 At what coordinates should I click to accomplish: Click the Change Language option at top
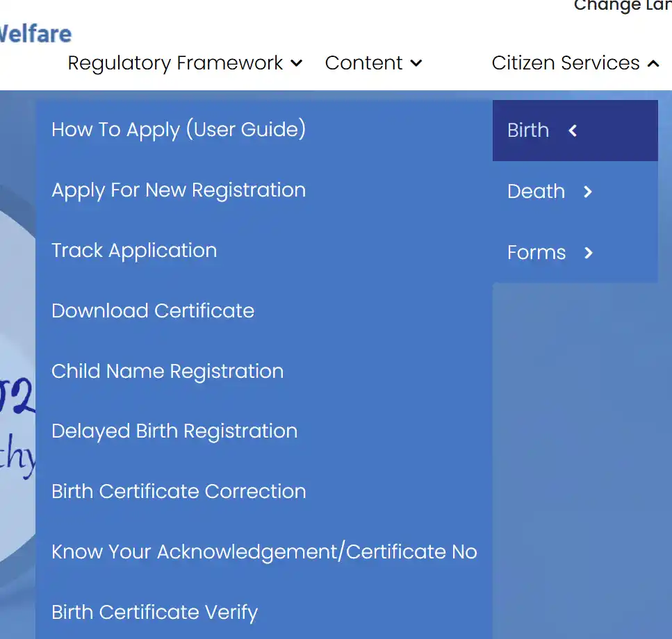coord(623,6)
